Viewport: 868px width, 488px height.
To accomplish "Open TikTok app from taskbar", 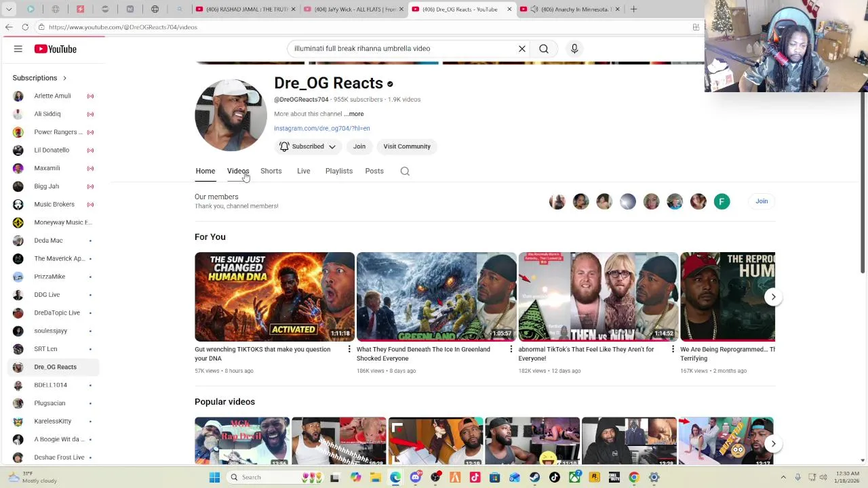I will click(x=555, y=477).
